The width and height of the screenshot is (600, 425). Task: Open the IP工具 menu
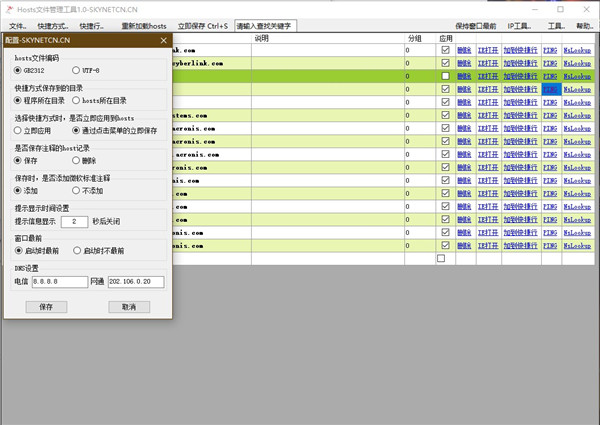[x=519, y=25]
